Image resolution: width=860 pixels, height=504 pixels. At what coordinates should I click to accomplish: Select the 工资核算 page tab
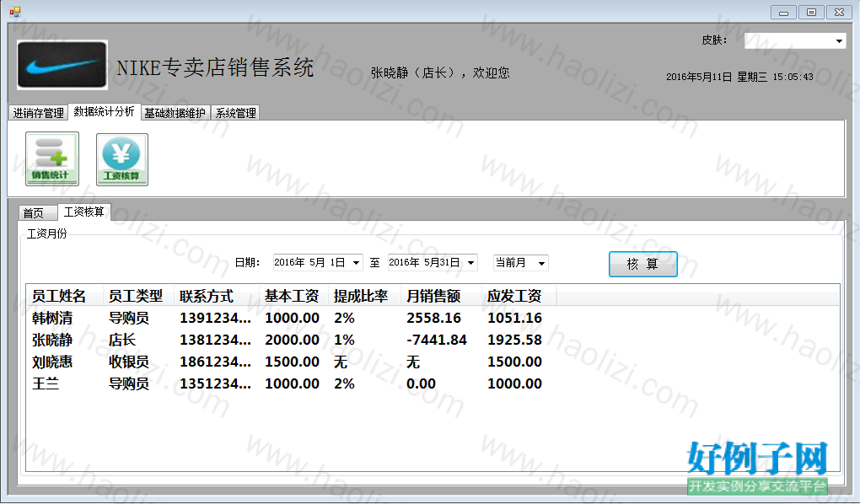(x=84, y=212)
